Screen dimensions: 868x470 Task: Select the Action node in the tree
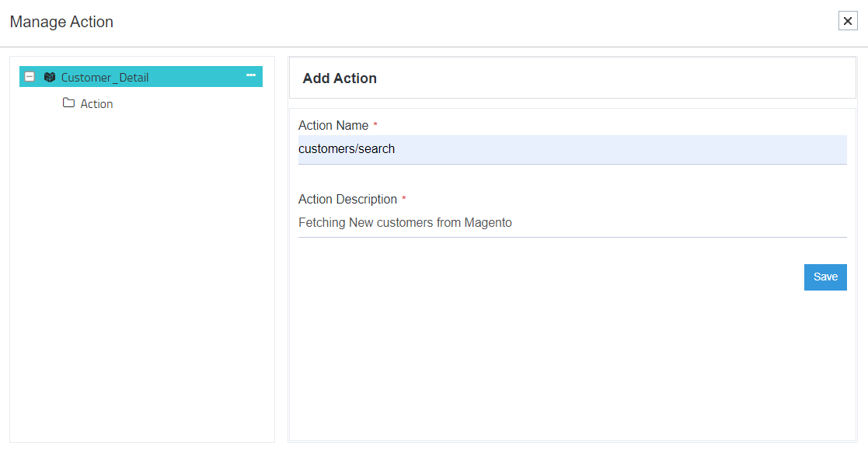[x=96, y=104]
